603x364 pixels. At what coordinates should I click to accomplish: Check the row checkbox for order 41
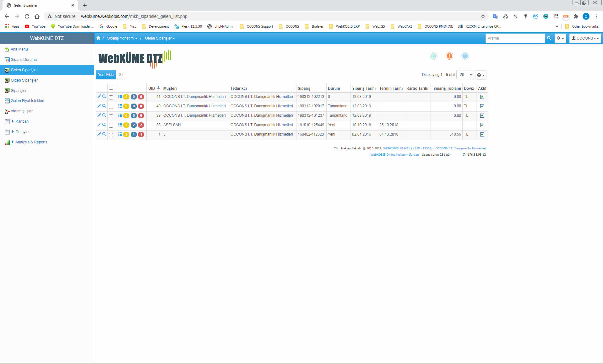pyautogui.click(x=111, y=97)
